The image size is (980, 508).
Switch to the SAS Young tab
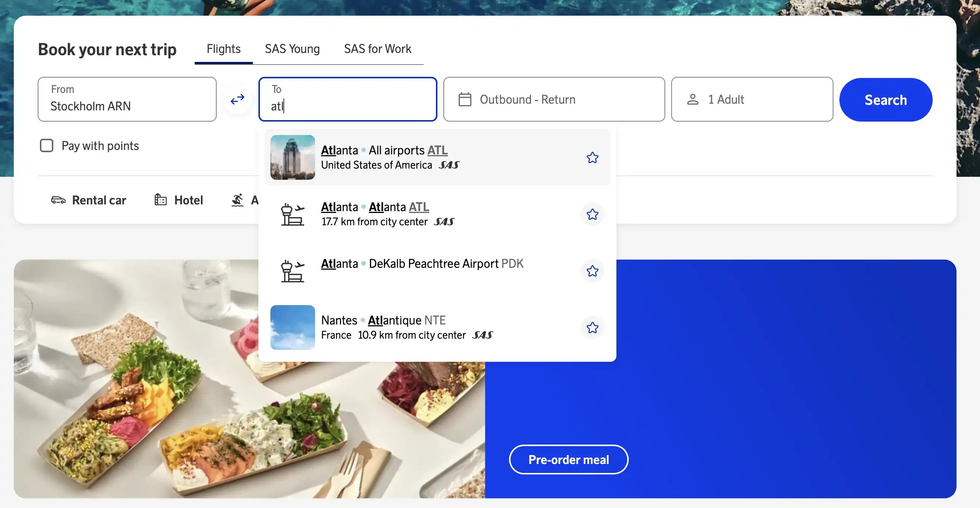click(x=292, y=49)
